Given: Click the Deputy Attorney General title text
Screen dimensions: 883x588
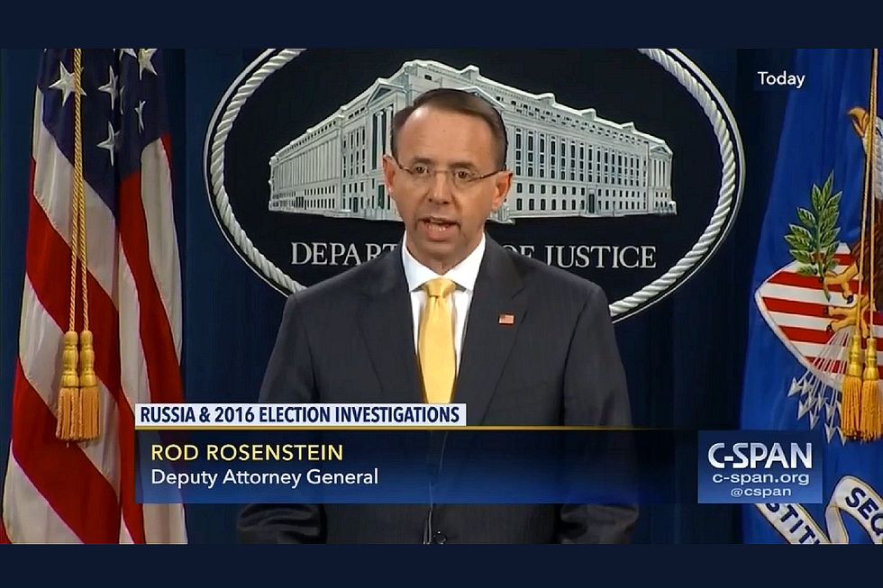Looking at the screenshot, I should click(x=264, y=477).
